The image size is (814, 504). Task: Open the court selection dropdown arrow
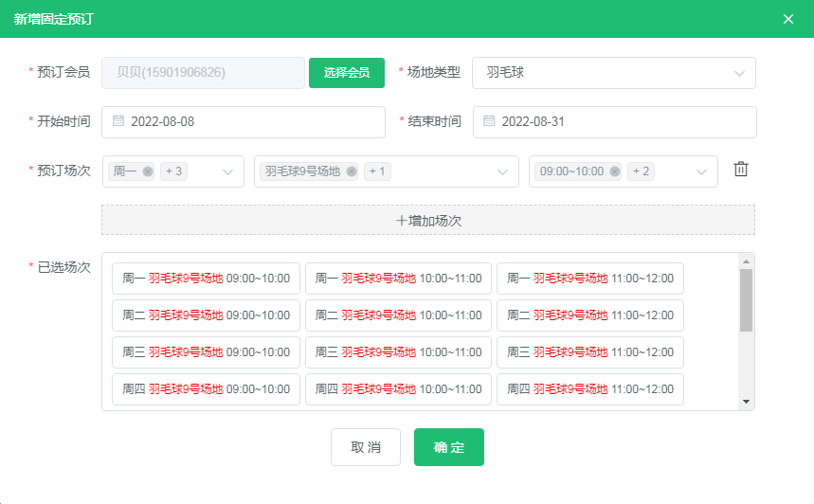(x=502, y=171)
